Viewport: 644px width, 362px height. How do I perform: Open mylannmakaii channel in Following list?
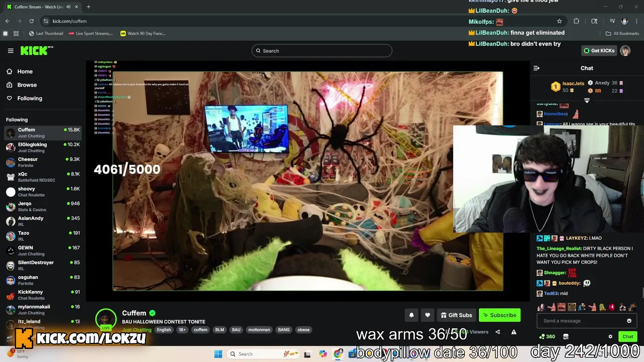point(43,310)
